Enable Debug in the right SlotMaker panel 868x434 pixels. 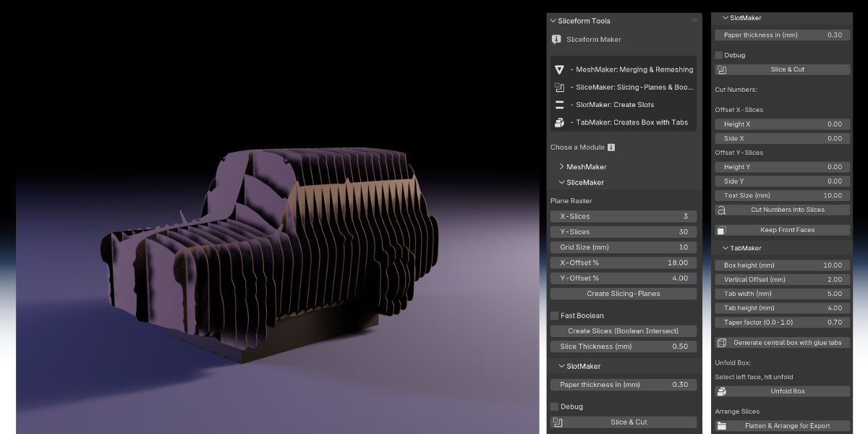click(718, 55)
